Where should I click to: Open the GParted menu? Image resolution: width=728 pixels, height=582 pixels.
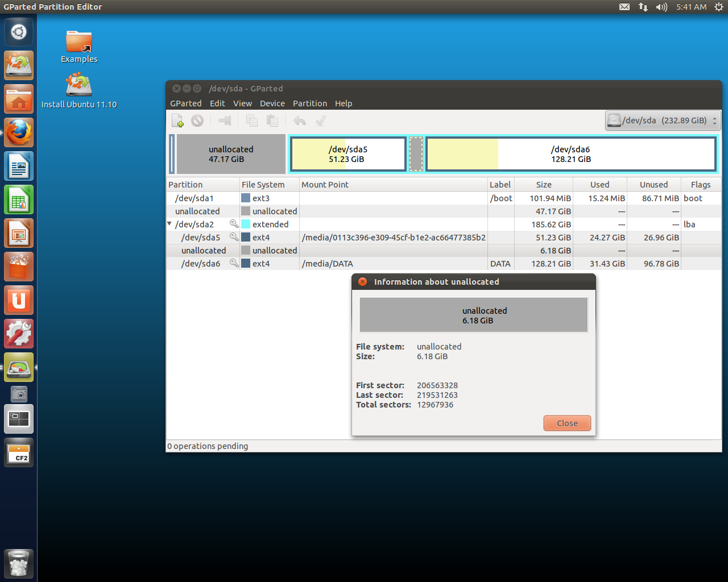coord(186,103)
